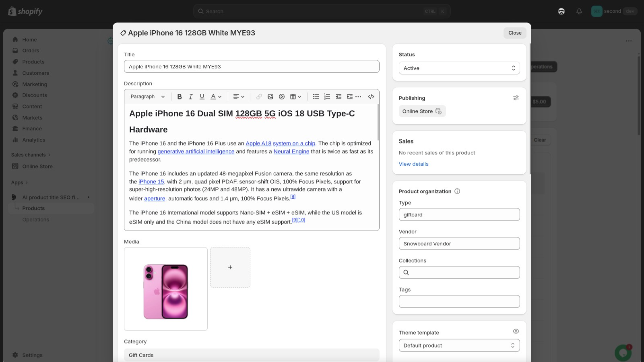Click the underline formatting icon
This screenshot has width=644, height=362.
(x=202, y=97)
